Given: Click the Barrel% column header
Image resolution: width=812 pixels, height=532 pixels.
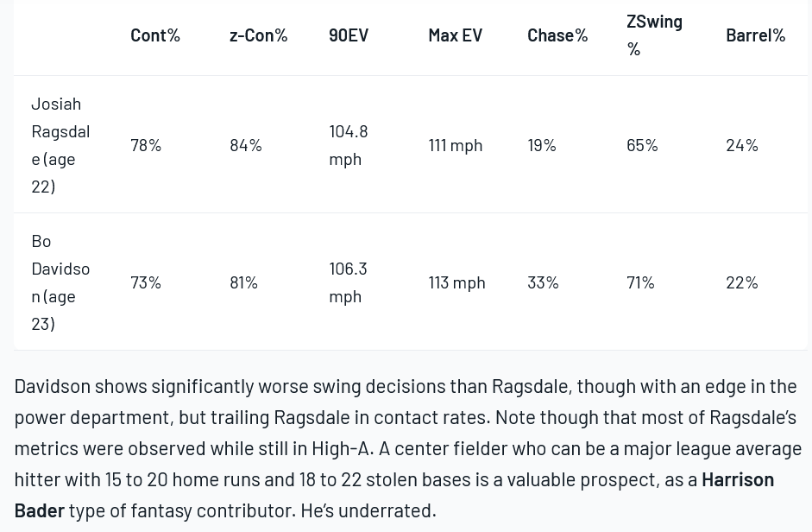Looking at the screenshot, I should [x=756, y=35].
